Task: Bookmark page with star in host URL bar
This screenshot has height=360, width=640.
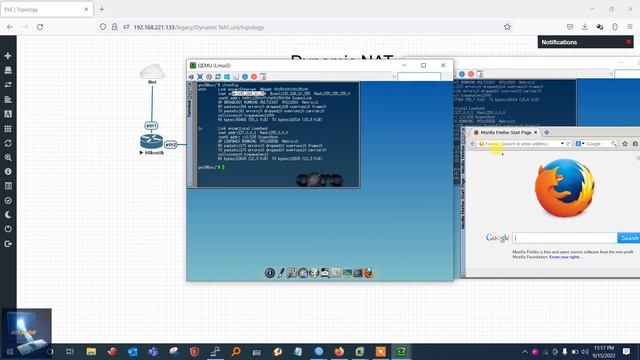Action: click(507, 27)
